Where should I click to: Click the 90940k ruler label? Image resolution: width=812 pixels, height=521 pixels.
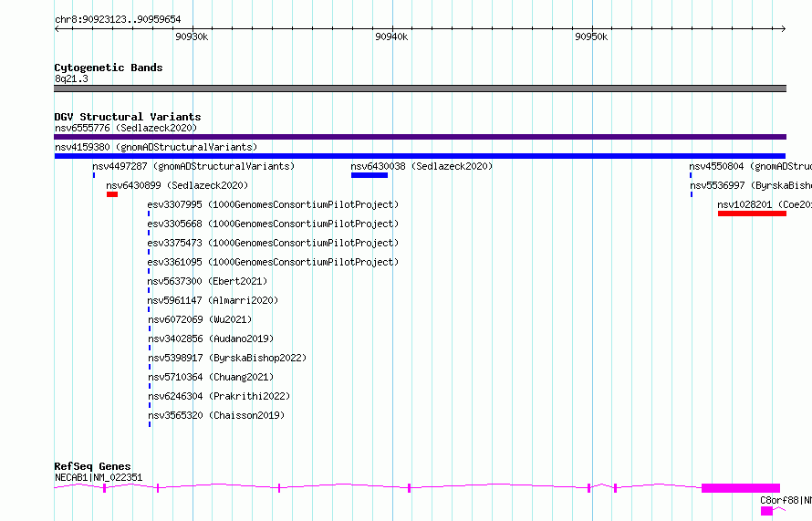click(x=391, y=36)
